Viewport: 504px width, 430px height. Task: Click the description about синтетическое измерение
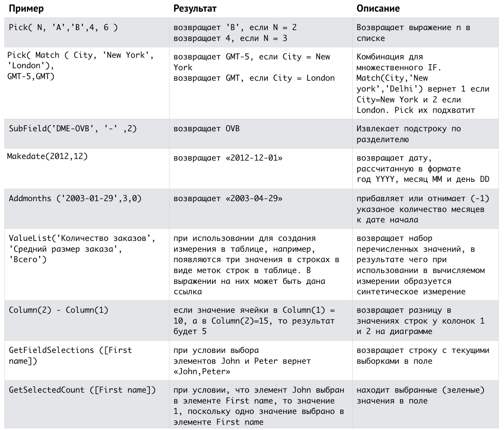(420, 265)
